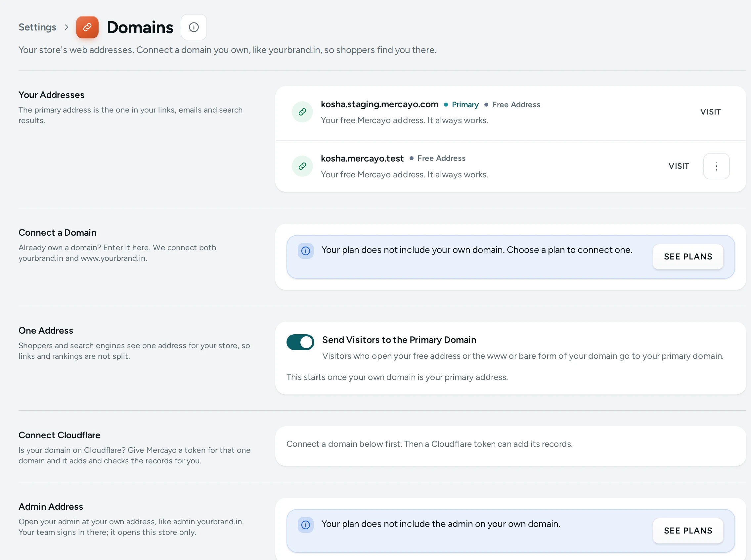Click the Domains page title

tap(140, 27)
